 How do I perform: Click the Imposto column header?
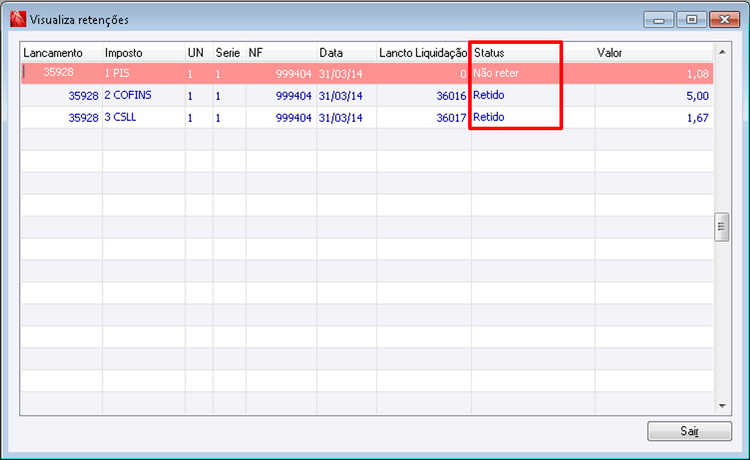click(x=144, y=53)
